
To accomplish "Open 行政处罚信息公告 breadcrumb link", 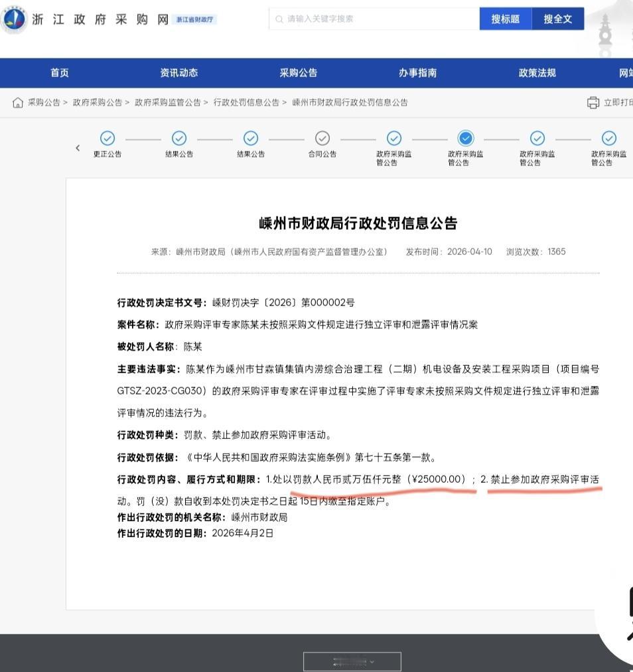I will coord(246,102).
